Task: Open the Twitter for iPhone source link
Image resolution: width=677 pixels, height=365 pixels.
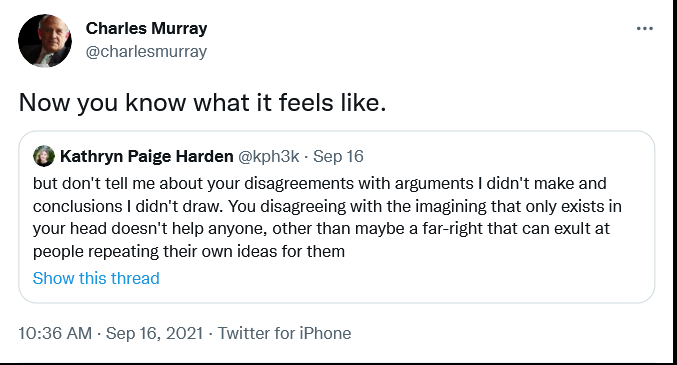Action: click(x=285, y=333)
